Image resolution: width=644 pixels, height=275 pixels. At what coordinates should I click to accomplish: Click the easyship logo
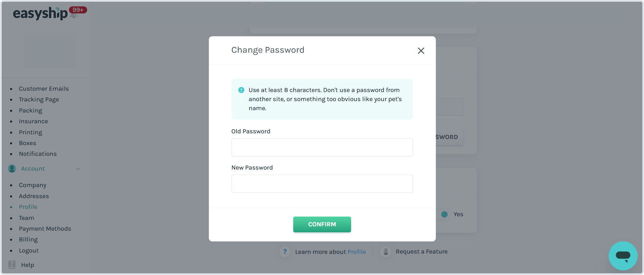pos(40,13)
